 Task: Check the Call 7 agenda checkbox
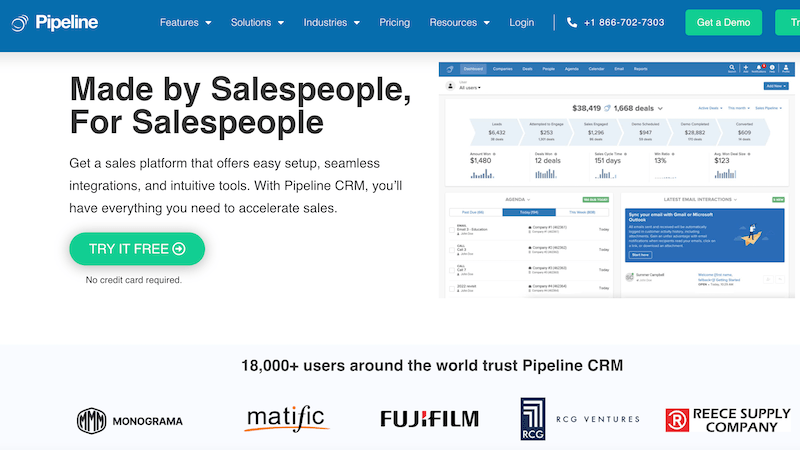452,270
